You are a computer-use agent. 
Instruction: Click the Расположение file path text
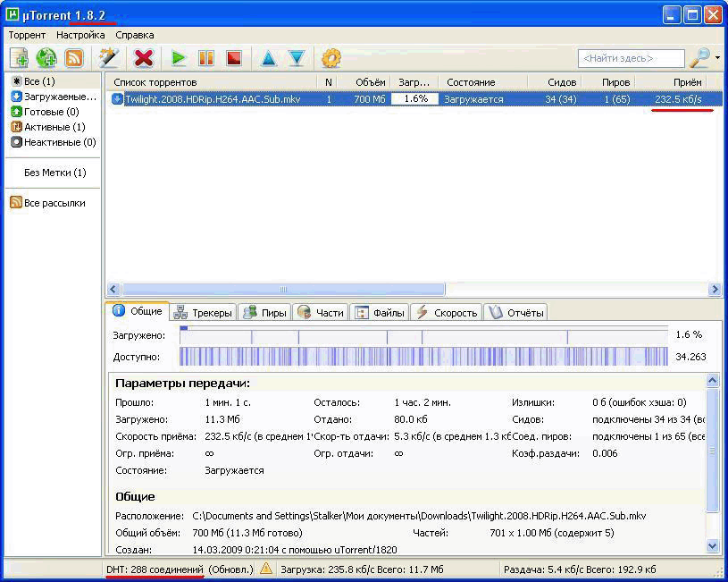click(419, 516)
